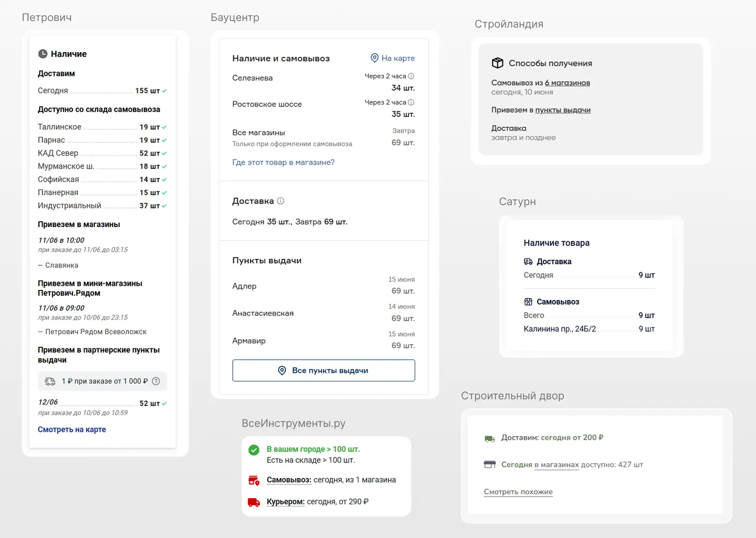756x538 pixels.
Task: Click the checkmark in the КАД Север row
Action: point(164,153)
